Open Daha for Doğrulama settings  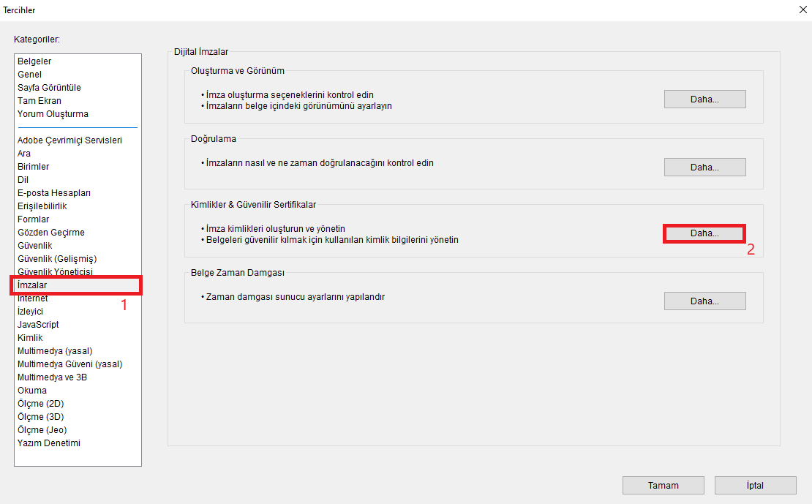pyautogui.click(x=704, y=167)
